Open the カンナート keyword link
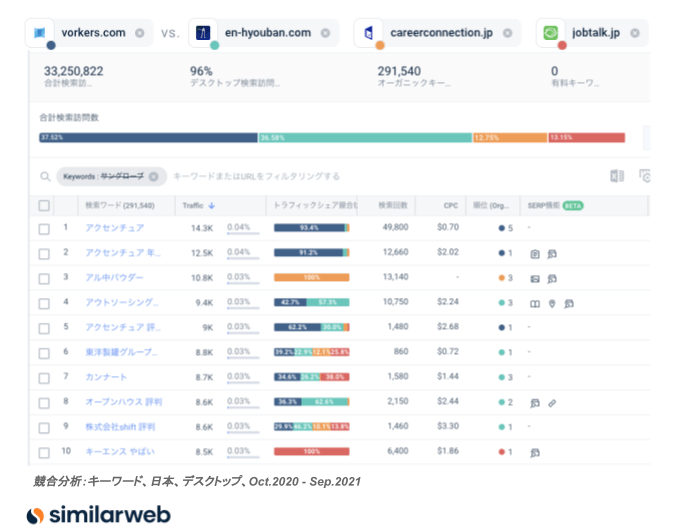Viewport: 674px width, 531px height. tap(105, 377)
